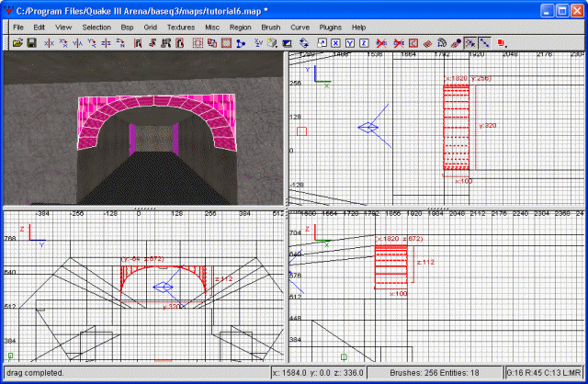This screenshot has width=588, height=384.
Task: Click the Radiant icon in the title bar
Action: point(8,10)
